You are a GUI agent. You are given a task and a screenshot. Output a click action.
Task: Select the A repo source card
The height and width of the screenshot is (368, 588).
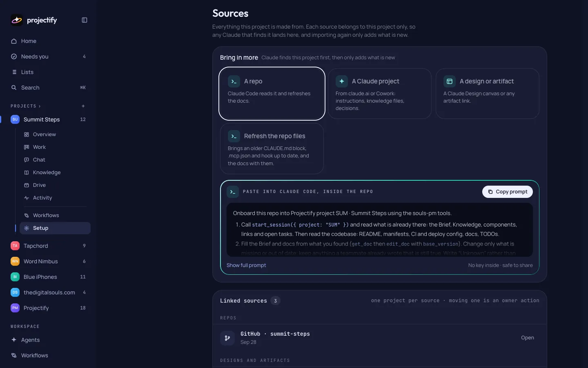click(x=272, y=94)
